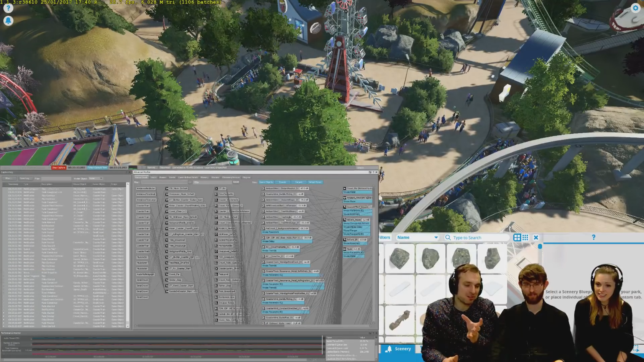Image resolution: width=644 pixels, height=362 pixels.
Task: Click Advanced Profiler layout icon
Action: click(370, 172)
